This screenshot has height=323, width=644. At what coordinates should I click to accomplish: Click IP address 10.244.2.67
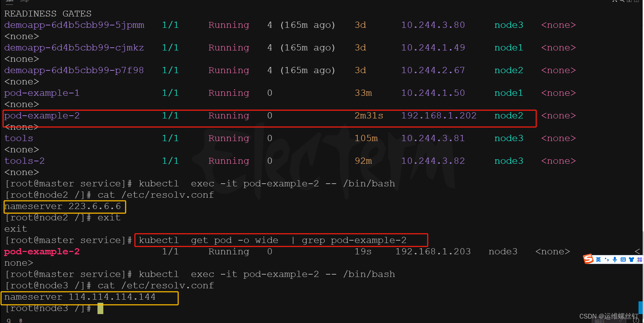point(433,70)
